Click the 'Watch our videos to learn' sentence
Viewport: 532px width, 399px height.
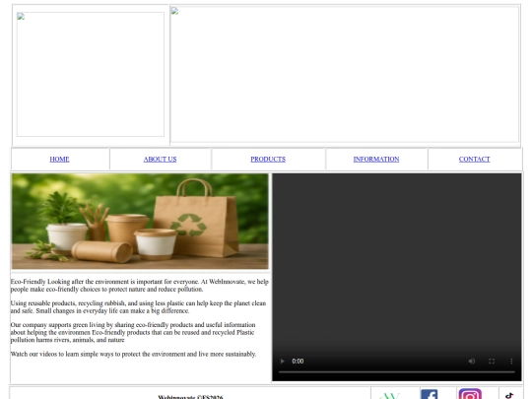[133, 354]
